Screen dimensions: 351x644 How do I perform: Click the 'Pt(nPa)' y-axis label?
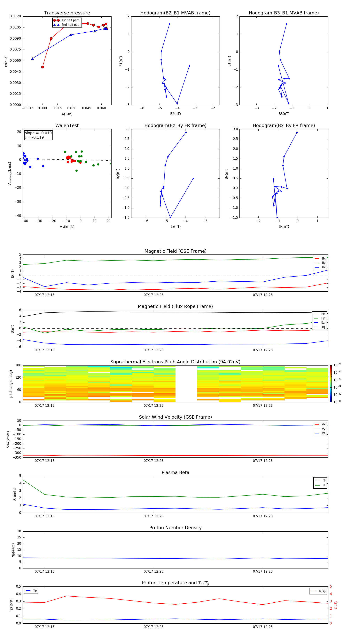6,61
